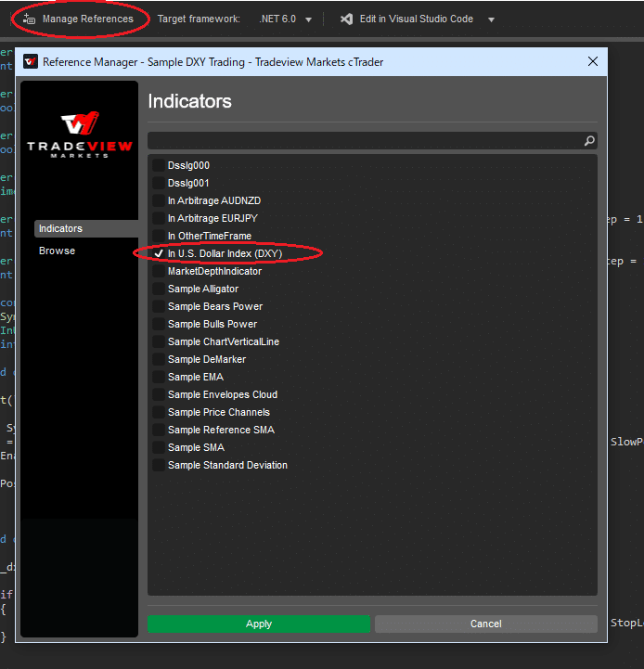The image size is (644, 669).
Task: Click the 'In OtherTimeFrame' label text
Action: 210,236
